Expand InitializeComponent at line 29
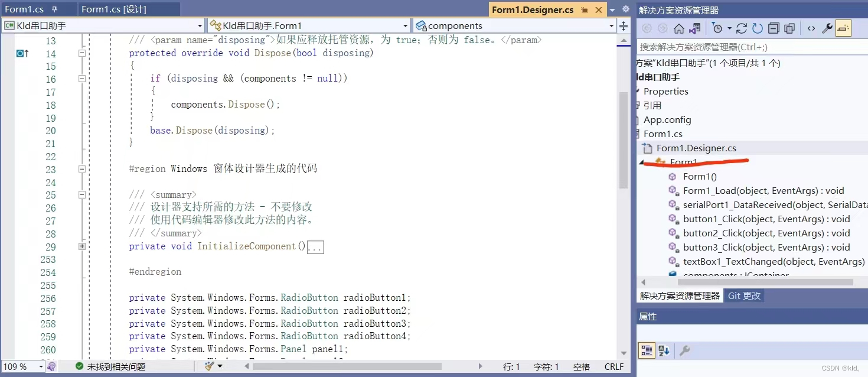868x377 pixels. tap(82, 246)
